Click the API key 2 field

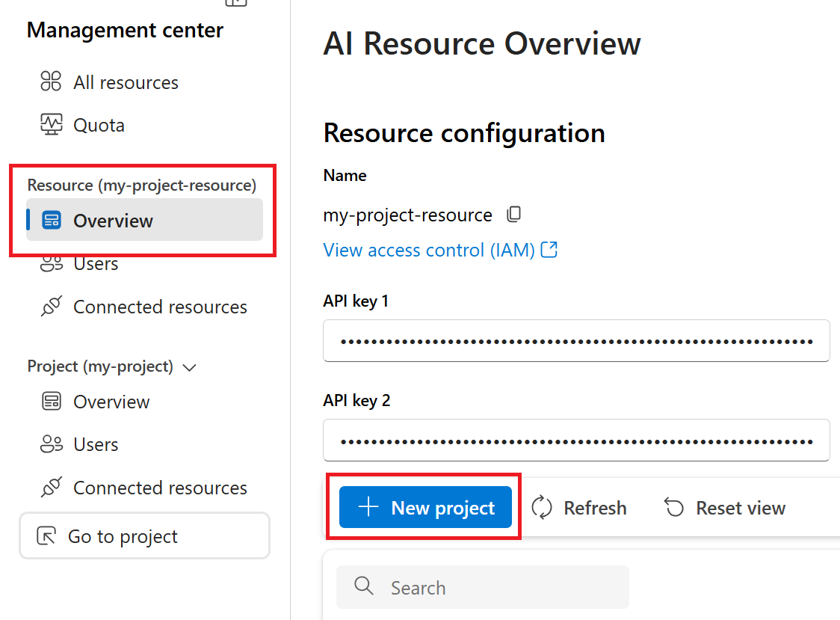[576, 441]
